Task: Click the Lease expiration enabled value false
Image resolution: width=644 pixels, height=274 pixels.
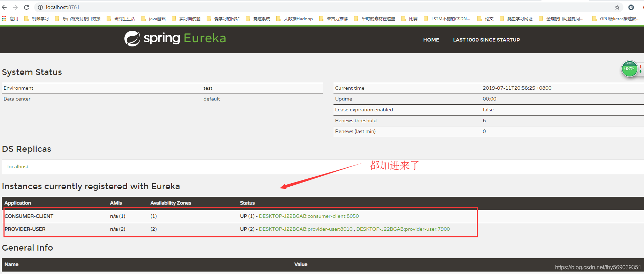Action: coord(488,110)
